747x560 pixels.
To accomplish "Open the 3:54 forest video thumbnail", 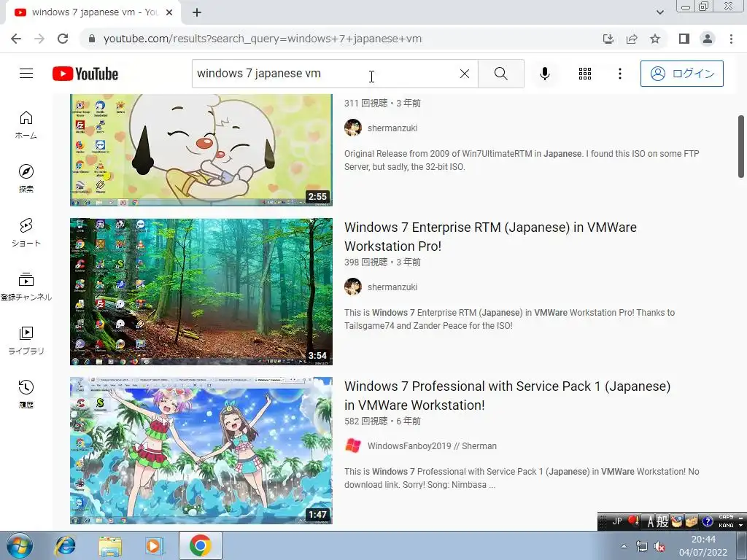I will (201, 292).
